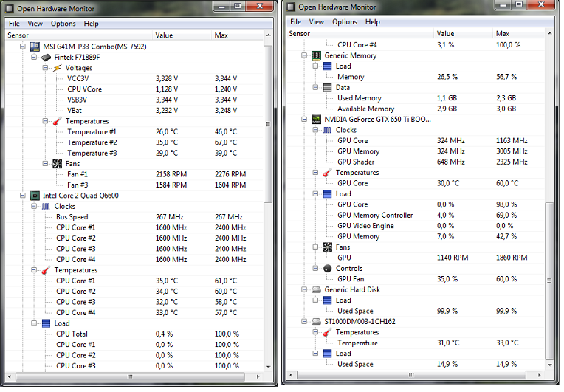
Task: Click Value column header in left window
Action: [182, 35]
